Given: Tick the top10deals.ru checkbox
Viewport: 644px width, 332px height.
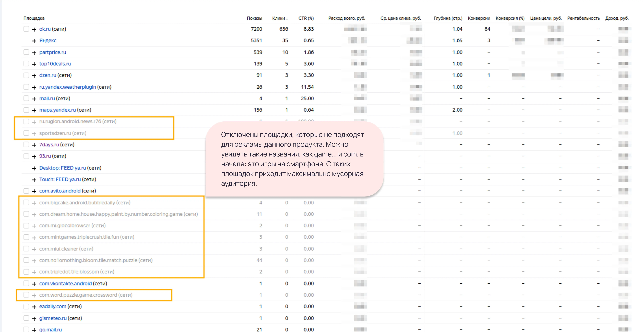Looking at the screenshot, I should (x=26, y=64).
